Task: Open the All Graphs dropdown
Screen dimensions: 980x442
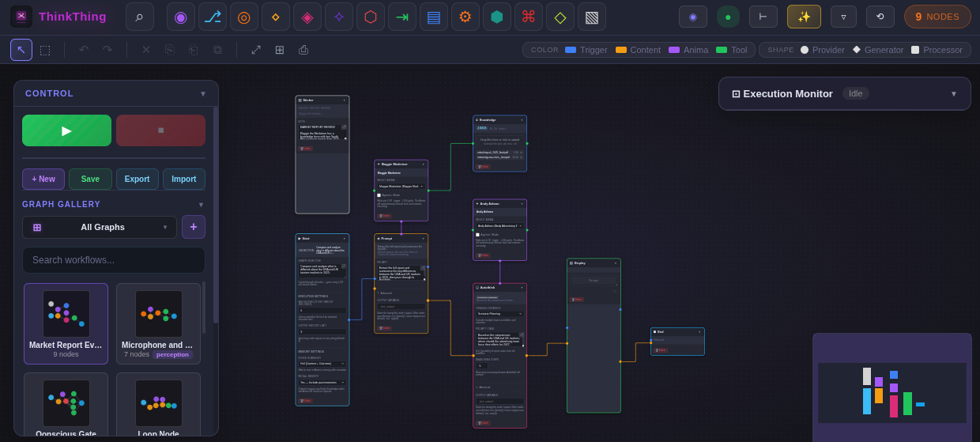Action: [100, 227]
